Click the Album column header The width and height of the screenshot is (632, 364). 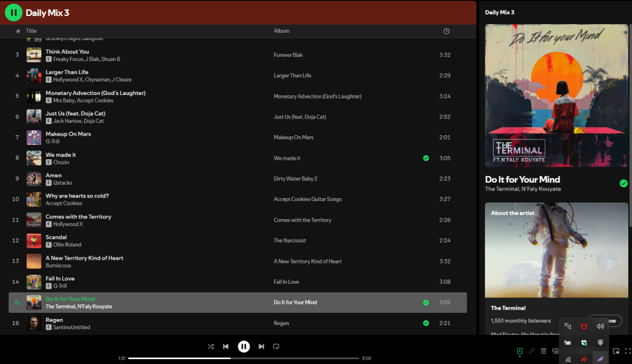click(281, 31)
